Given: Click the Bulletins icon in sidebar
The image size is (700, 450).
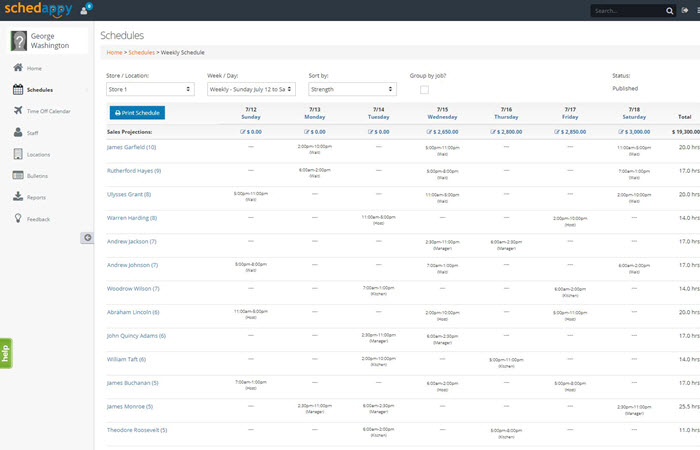Looking at the screenshot, I should tap(18, 176).
